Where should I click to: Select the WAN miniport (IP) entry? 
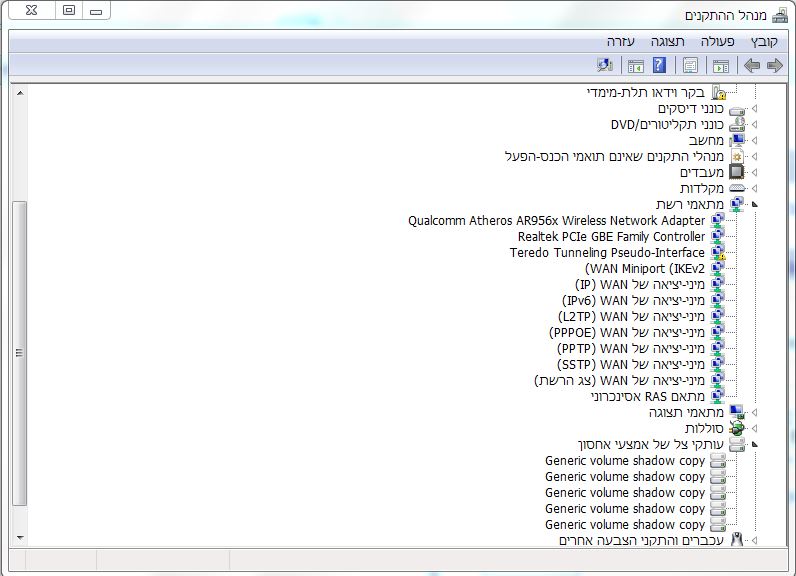[640, 285]
